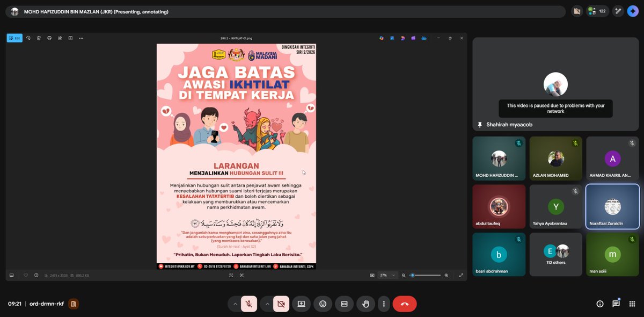Open meeting details info icon
The height and width of the screenshot is (317, 644).
point(600,304)
